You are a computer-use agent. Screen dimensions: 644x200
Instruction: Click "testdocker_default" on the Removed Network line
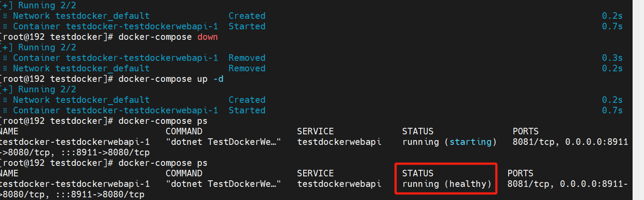point(103,68)
